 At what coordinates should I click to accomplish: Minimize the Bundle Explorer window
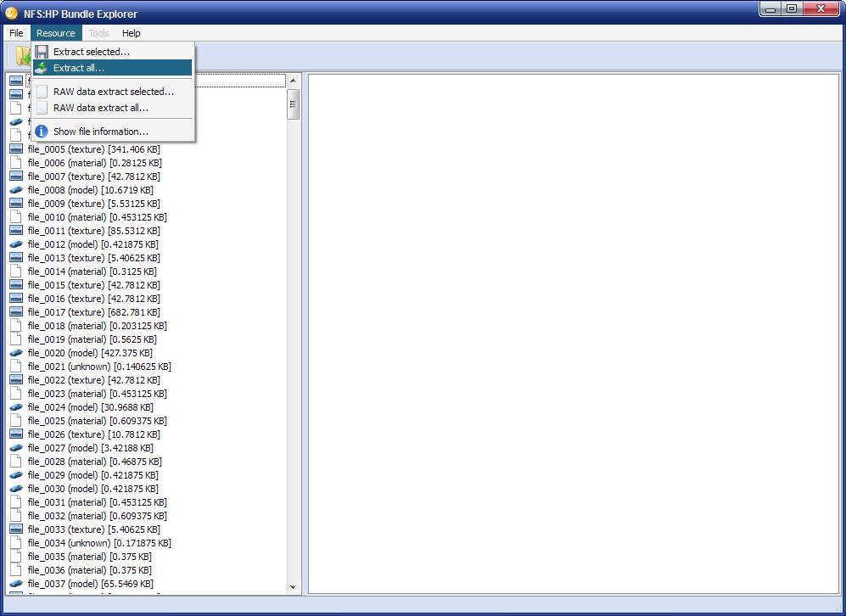click(x=770, y=8)
